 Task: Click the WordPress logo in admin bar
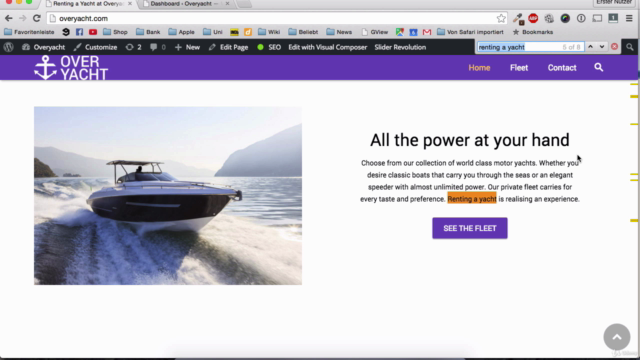point(9,47)
